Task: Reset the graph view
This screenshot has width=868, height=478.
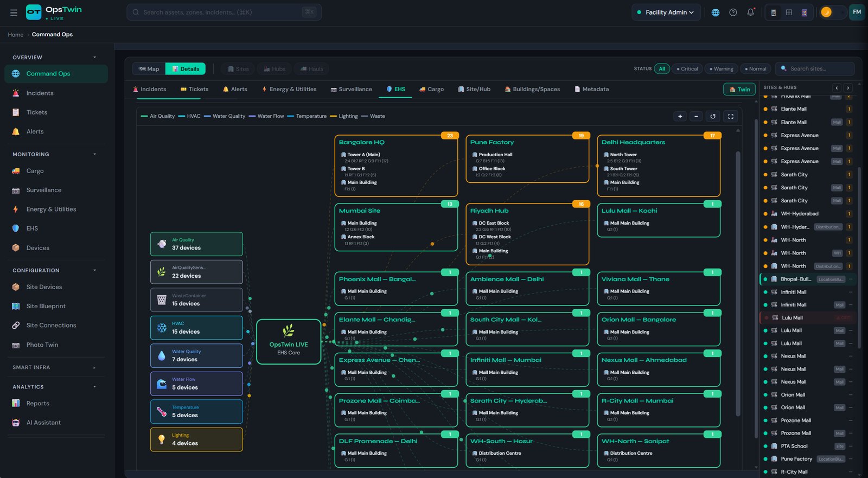Action: [713, 116]
